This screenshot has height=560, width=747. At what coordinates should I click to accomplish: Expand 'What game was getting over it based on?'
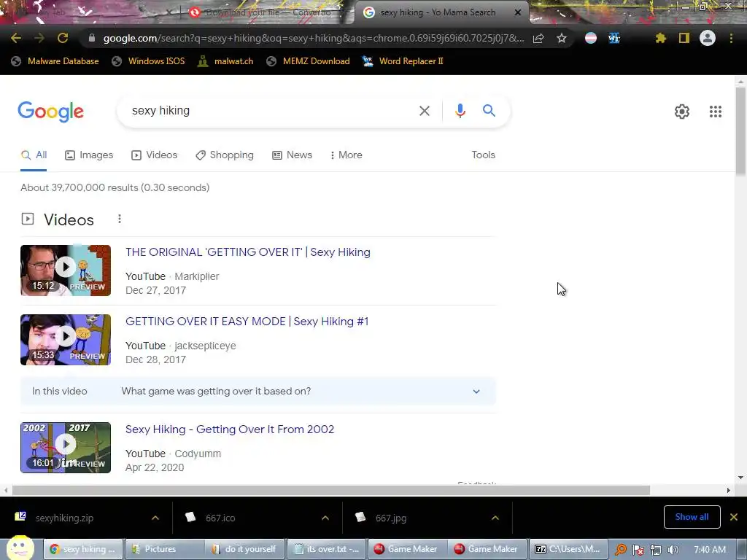click(258, 392)
